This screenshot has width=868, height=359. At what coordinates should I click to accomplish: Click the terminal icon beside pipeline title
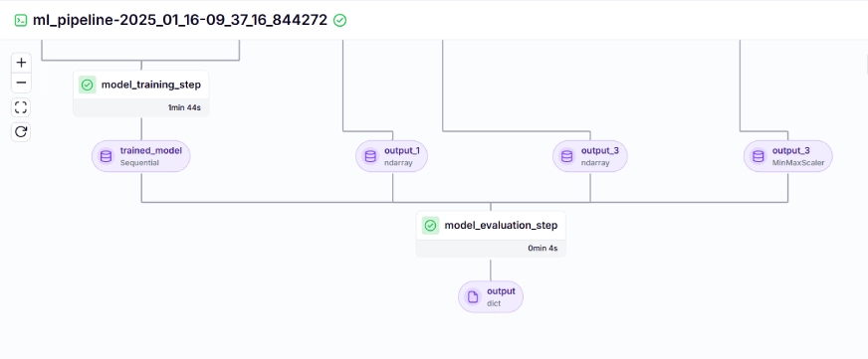[x=21, y=21]
